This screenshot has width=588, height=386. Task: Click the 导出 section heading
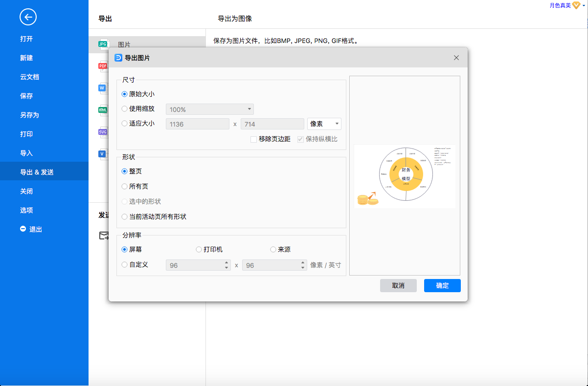click(x=105, y=19)
